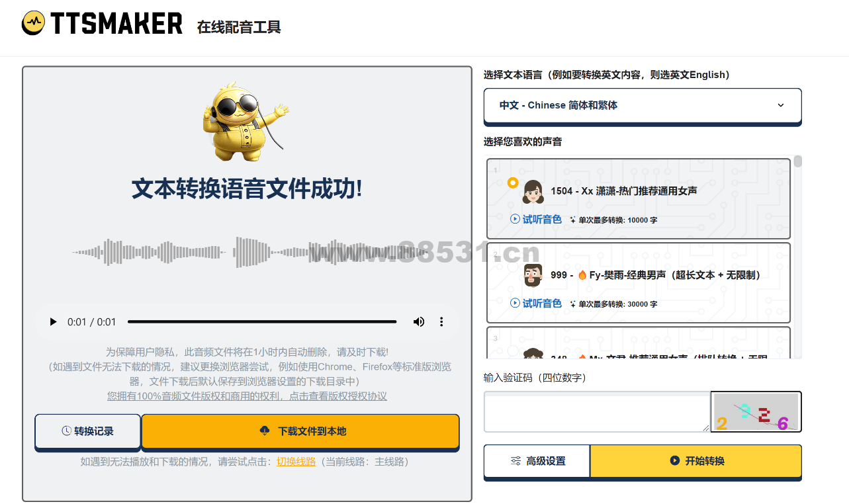Screen dimensions: 849x504
Task: Refresh the captcha image
Action: point(756,412)
